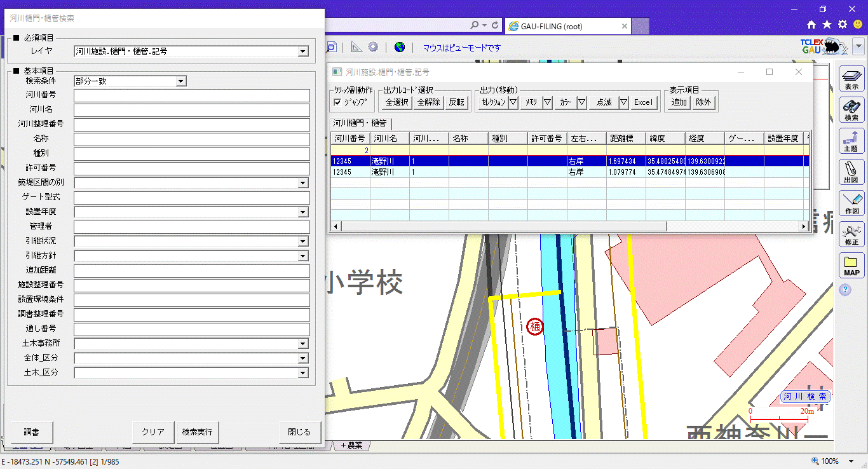Screen dimensions: 868x469
Task: Select the 出図 print output icon
Action: pyautogui.click(x=851, y=172)
